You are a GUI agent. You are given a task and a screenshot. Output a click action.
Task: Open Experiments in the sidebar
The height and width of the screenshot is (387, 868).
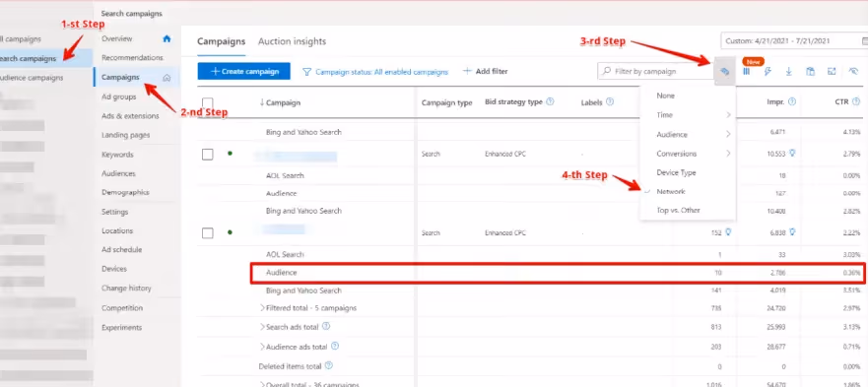[x=121, y=327]
